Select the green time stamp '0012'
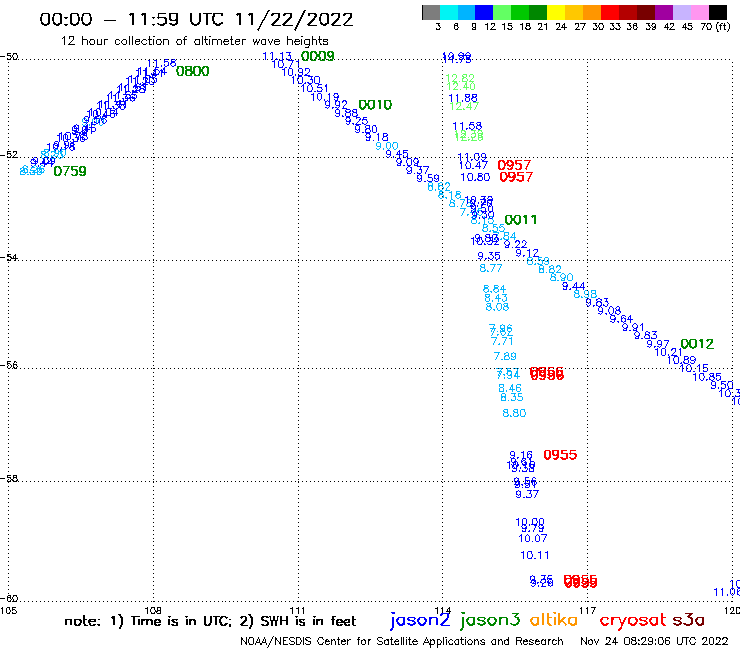740x650 pixels. (x=697, y=344)
